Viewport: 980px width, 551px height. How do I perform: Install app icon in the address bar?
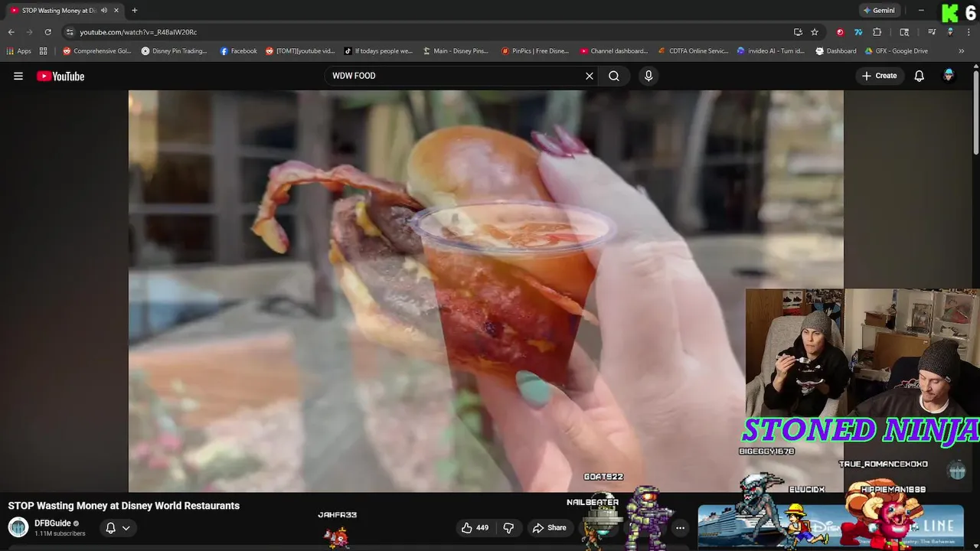tap(798, 32)
